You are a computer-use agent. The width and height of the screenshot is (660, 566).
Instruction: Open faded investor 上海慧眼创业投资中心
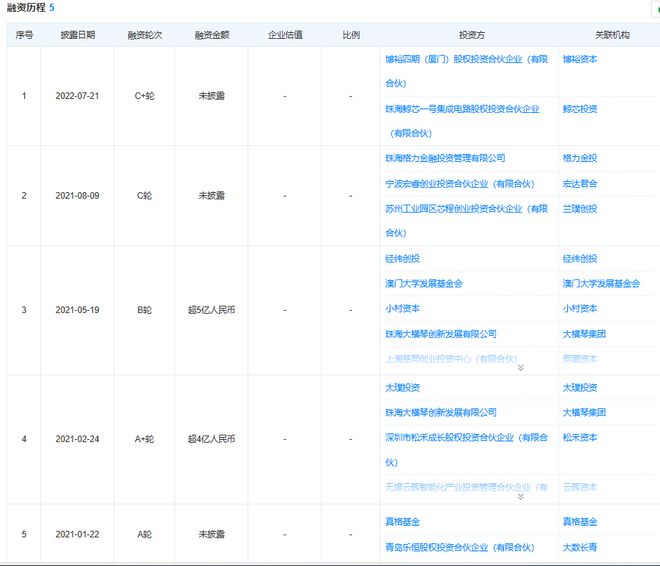click(451, 359)
